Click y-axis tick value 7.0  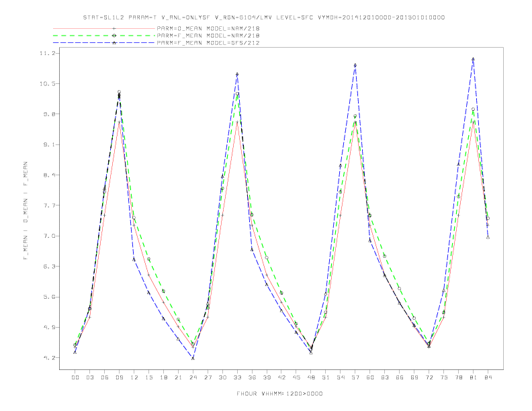48,236
